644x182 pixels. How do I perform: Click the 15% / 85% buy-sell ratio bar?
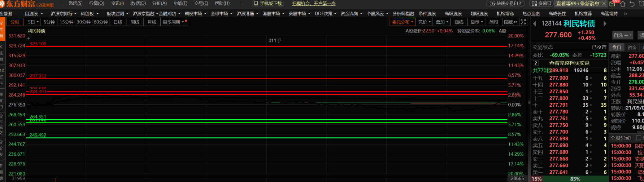pos(569,179)
